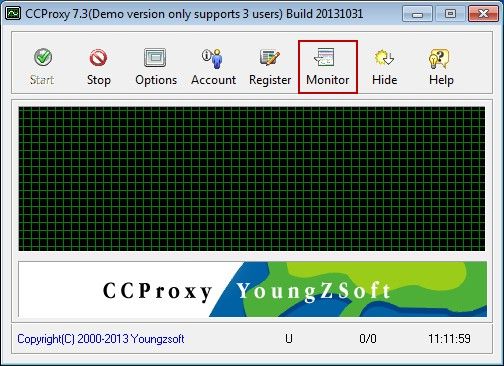Hide CCProxy to the tray
The image size is (504, 366).
coord(384,58)
